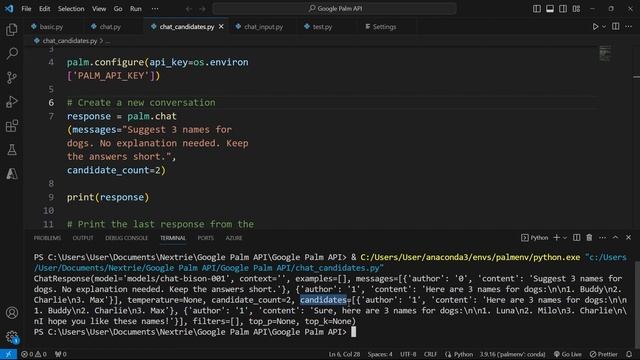The image size is (640, 360).
Task: Change encoding UTF-8
Action: pyautogui.click(x=408, y=354)
